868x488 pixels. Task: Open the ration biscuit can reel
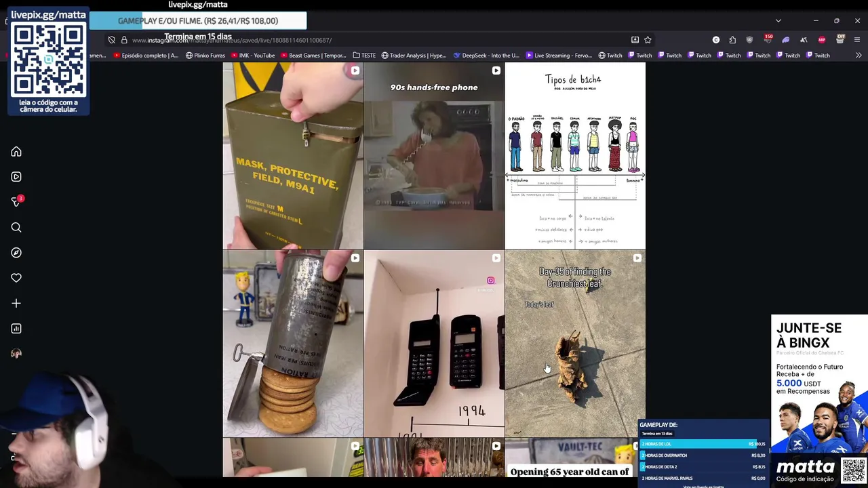point(293,344)
